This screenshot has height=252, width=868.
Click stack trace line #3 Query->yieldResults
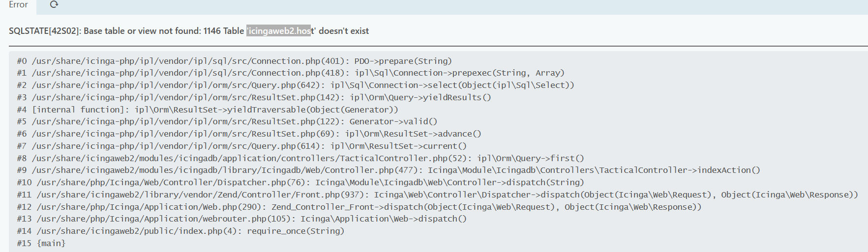[254, 97]
